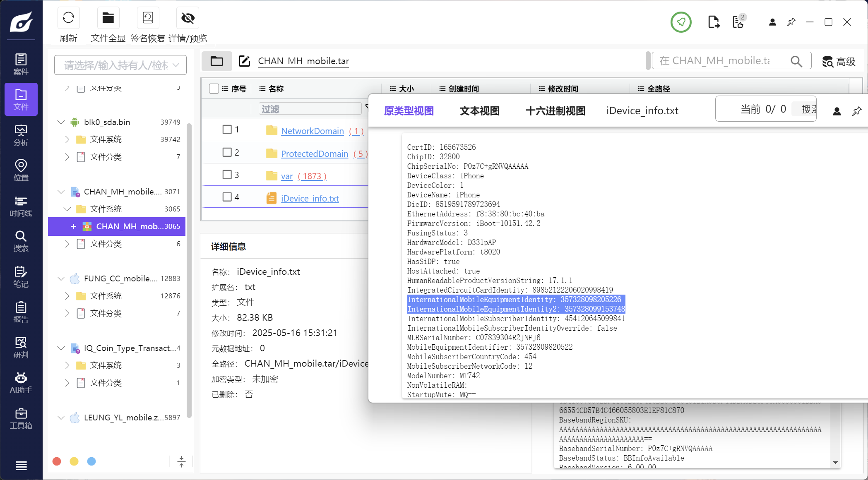Open the AI助手 sidebar section

21,382
